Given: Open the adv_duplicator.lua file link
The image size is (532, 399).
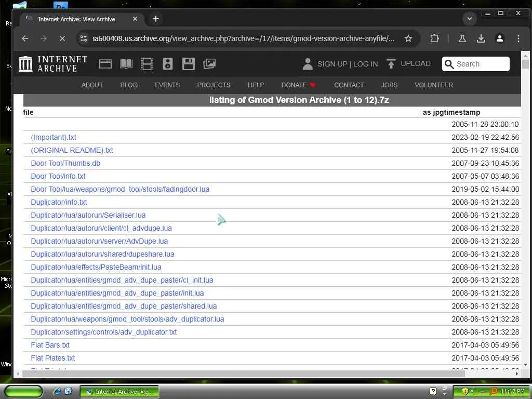Looking at the screenshot, I should pyautogui.click(x=128, y=320).
